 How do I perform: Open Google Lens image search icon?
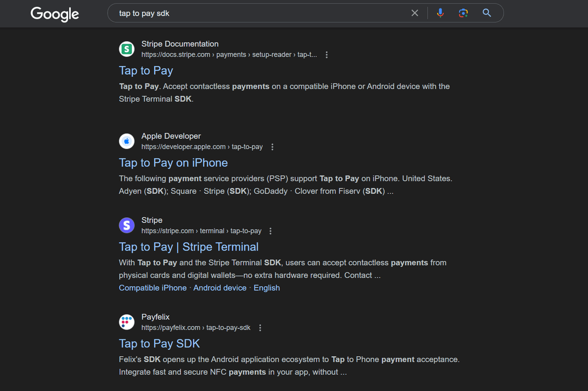point(463,13)
